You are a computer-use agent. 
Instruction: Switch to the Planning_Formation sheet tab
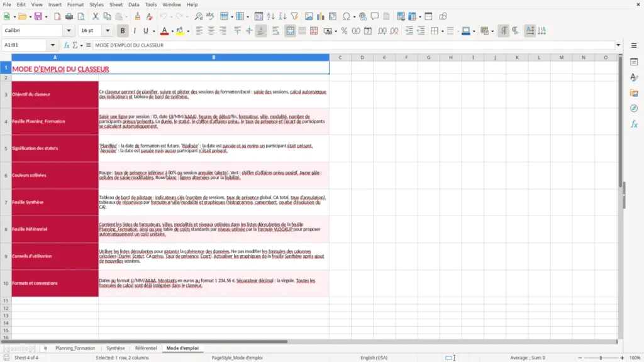tap(75, 348)
